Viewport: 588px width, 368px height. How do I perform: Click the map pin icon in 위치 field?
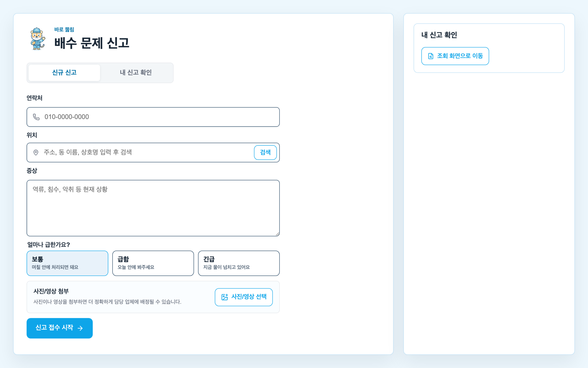[x=36, y=152]
